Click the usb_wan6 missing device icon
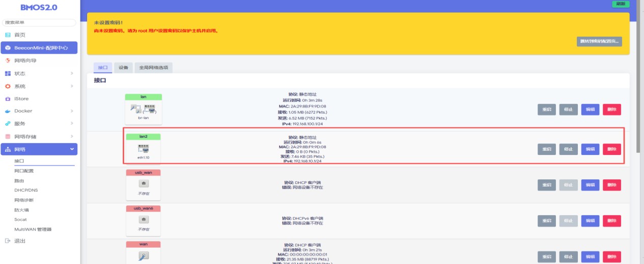This screenshot has height=264, width=644. [x=144, y=219]
